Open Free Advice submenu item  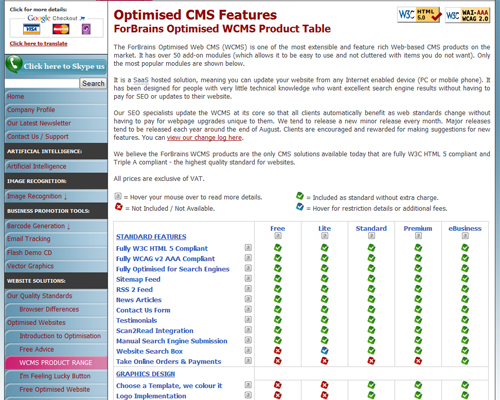click(56, 349)
